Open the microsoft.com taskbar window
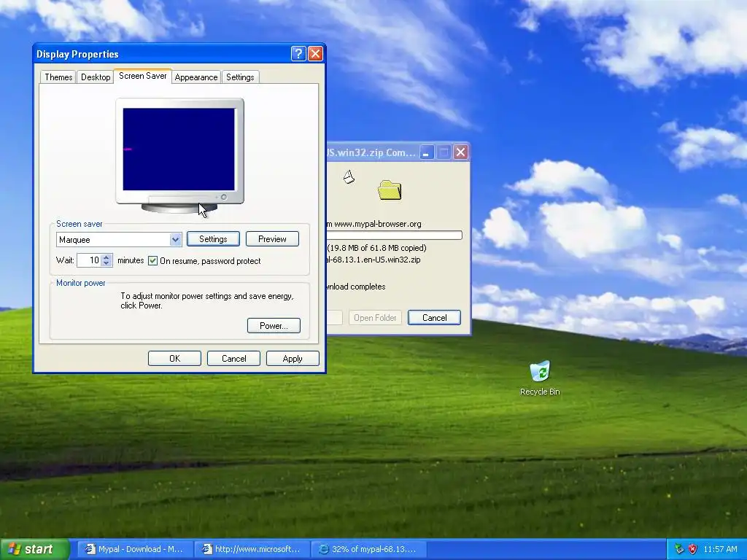The width and height of the screenshot is (747, 560). [x=252, y=549]
